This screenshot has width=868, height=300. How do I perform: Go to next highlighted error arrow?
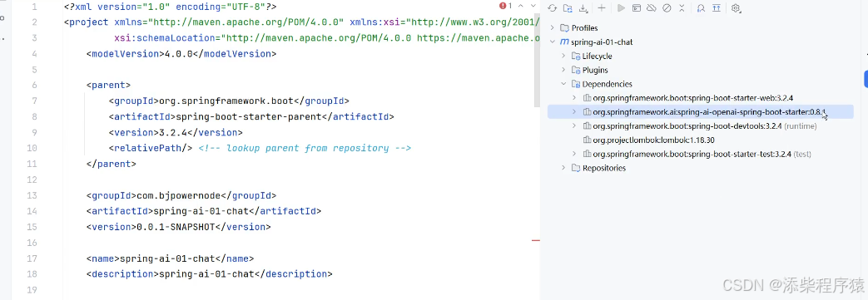[533, 6]
